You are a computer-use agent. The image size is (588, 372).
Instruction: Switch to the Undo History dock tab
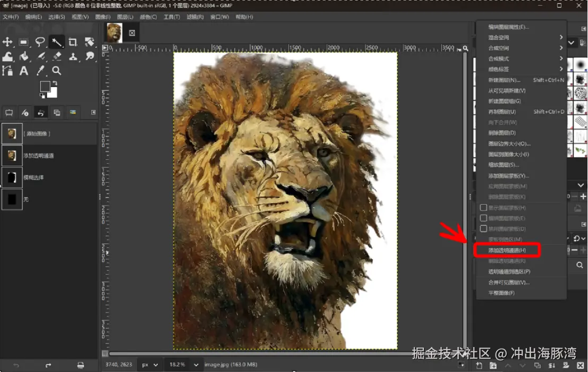(41, 113)
